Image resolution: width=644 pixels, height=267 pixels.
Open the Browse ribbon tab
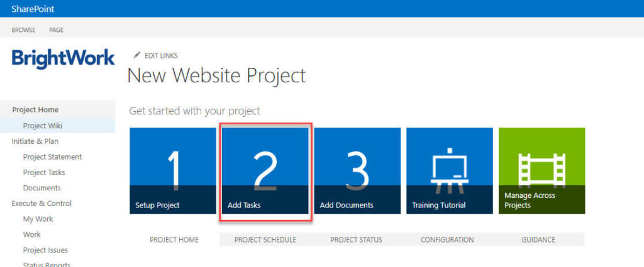point(23,30)
